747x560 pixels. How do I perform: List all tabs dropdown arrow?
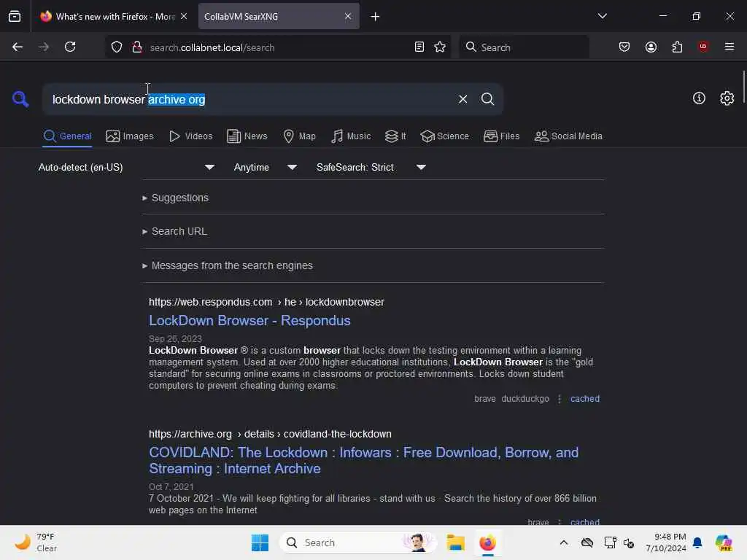(x=602, y=16)
